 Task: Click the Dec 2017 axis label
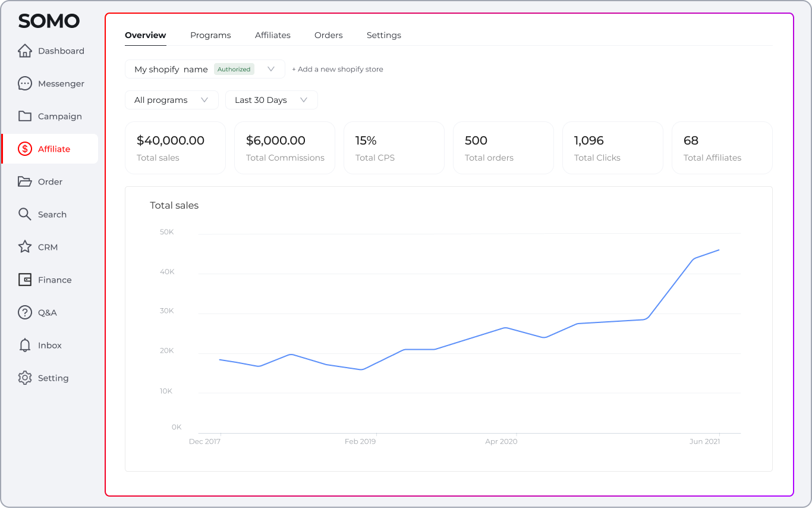pyautogui.click(x=205, y=441)
